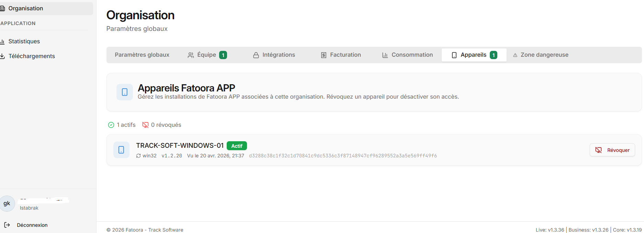Click the Révoquer button's crossed monitor icon
The width and height of the screenshot is (644, 233).
pyautogui.click(x=599, y=150)
